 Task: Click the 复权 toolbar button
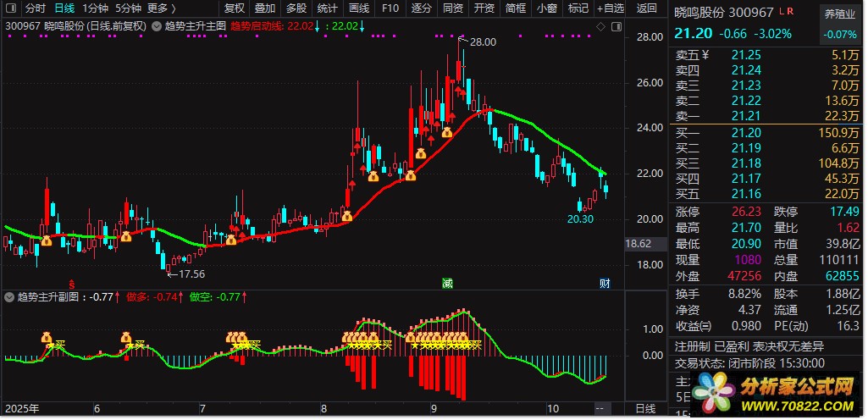235,8
